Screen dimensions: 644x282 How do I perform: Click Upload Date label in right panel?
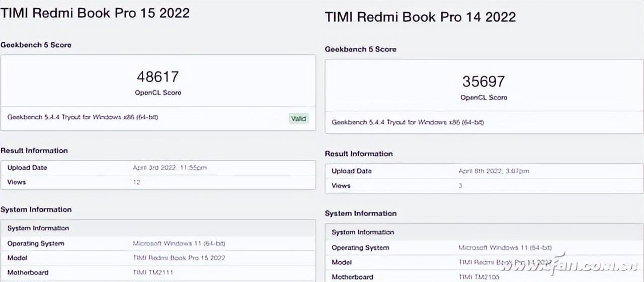[x=352, y=171]
